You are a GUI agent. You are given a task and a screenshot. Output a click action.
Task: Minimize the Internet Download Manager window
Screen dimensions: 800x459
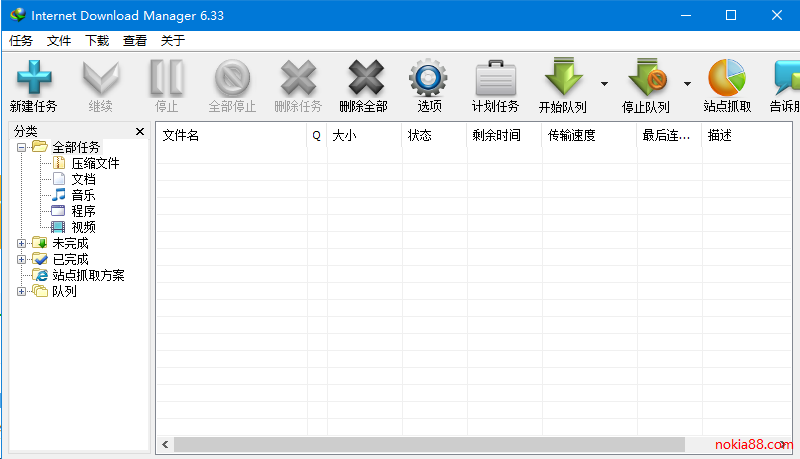point(686,15)
